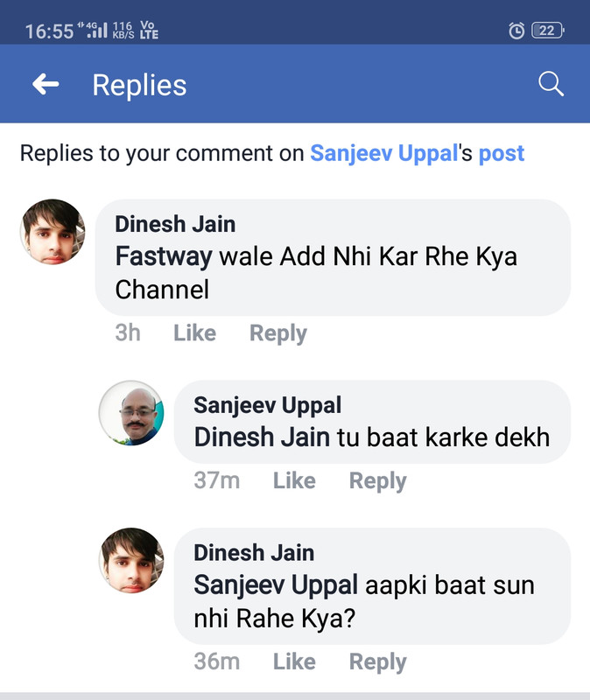Tap the battery indicator showing 22
The width and height of the screenshot is (590, 700).
548,31
